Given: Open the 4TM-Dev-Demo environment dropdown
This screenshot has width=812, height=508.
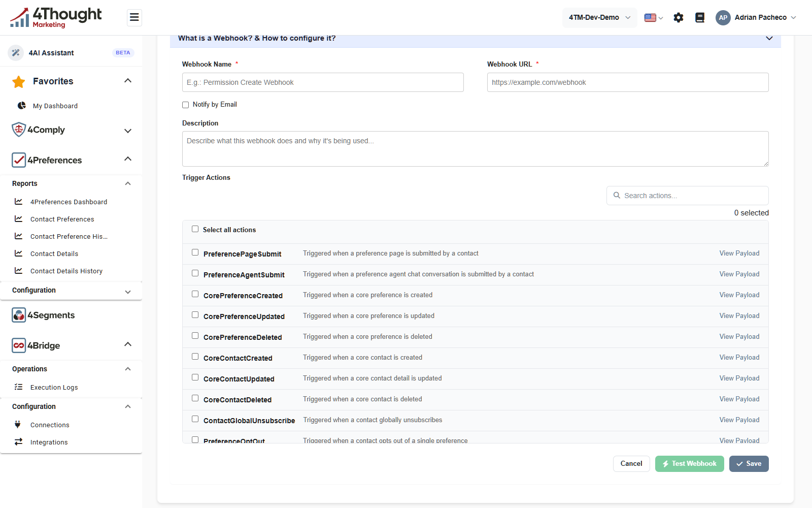Looking at the screenshot, I should [x=599, y=18].
